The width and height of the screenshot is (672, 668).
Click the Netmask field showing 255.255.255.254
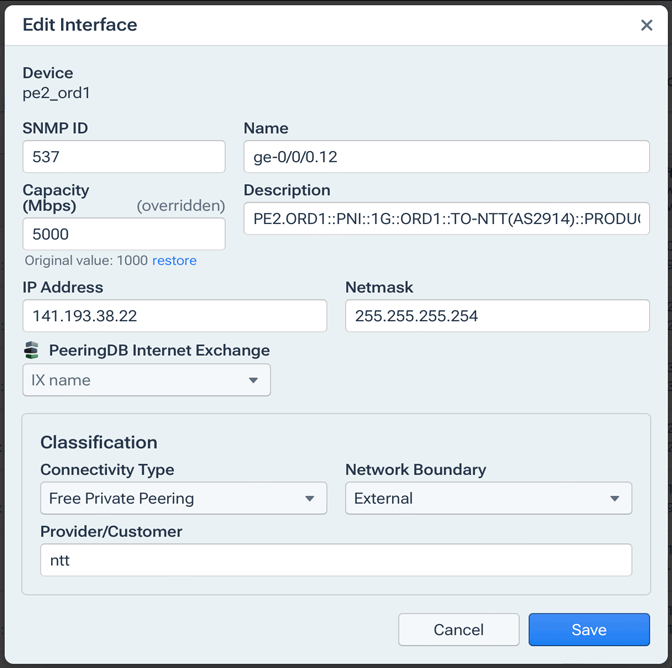[497, 316]
